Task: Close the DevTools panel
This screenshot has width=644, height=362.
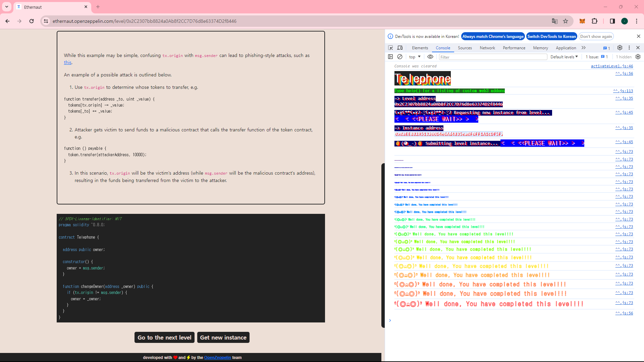Action: (638, 48)
